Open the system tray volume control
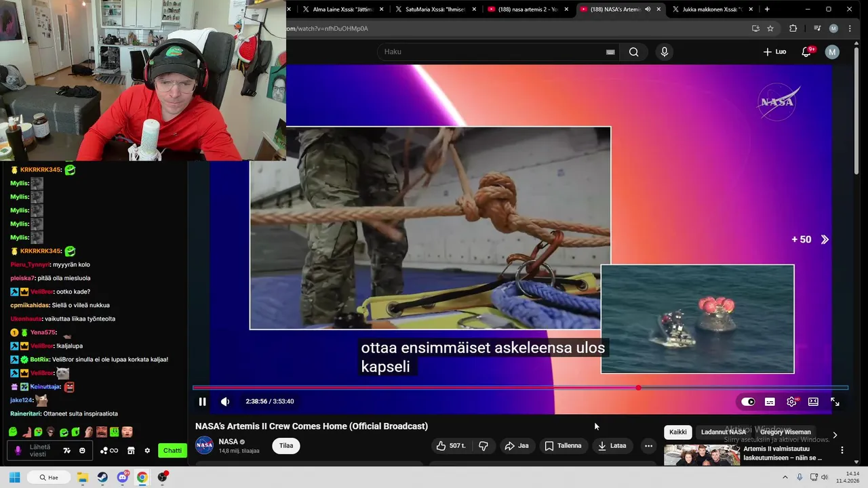 coord(825,477)
